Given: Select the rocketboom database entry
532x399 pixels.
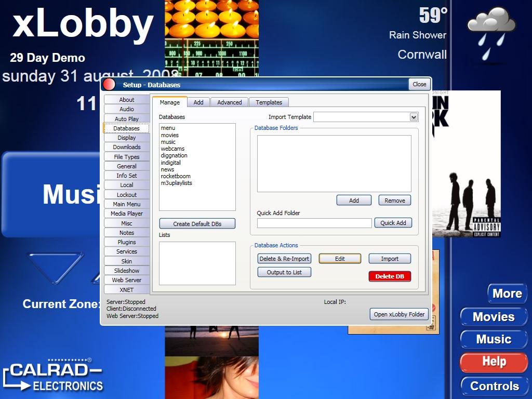Looking at the screenshot, I should click(x=176, y=176).
